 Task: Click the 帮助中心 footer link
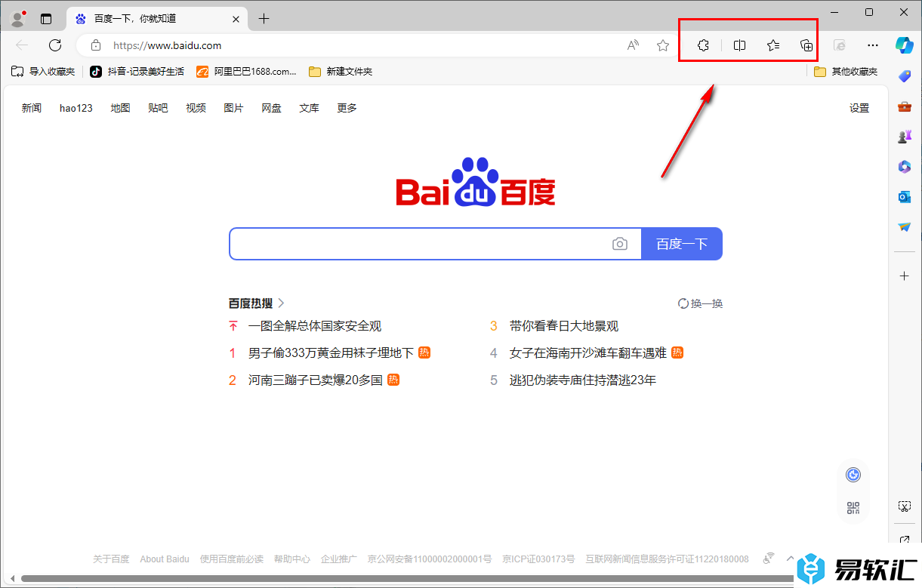click(292, 559)
